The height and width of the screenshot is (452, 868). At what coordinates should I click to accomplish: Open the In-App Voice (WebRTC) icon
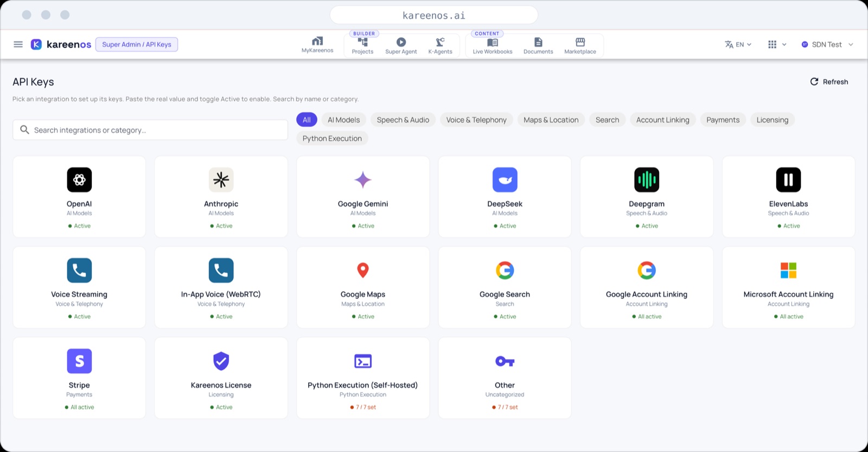tap(221, 270)
